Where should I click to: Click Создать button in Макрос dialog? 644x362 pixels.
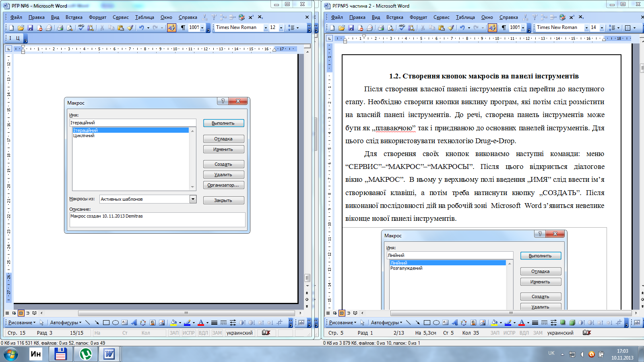[x=223, y=164]
